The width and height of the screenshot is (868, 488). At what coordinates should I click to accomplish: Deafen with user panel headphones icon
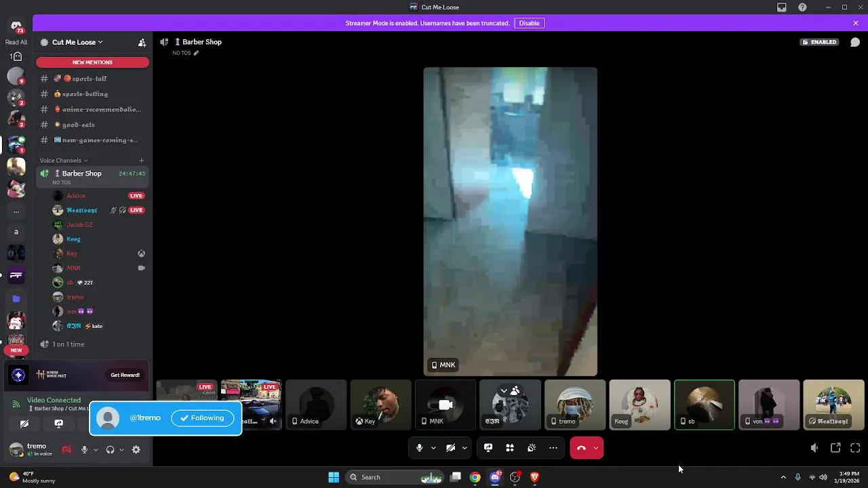110,449
